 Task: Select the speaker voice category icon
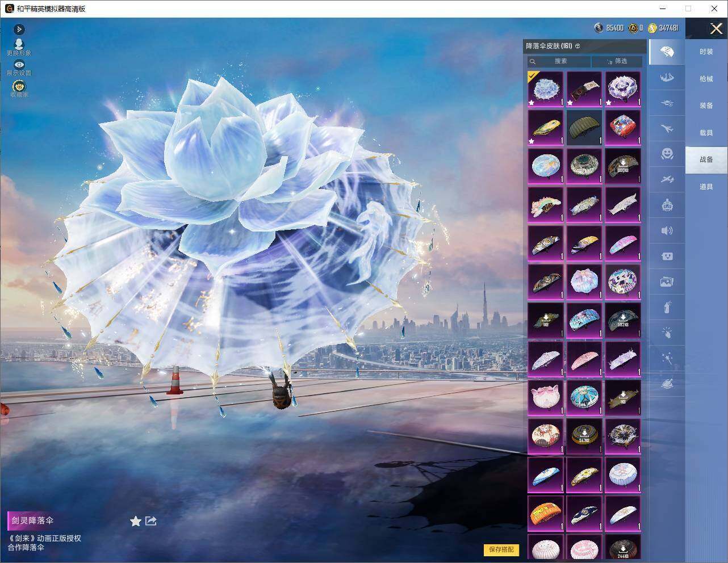tap(667, 230)
